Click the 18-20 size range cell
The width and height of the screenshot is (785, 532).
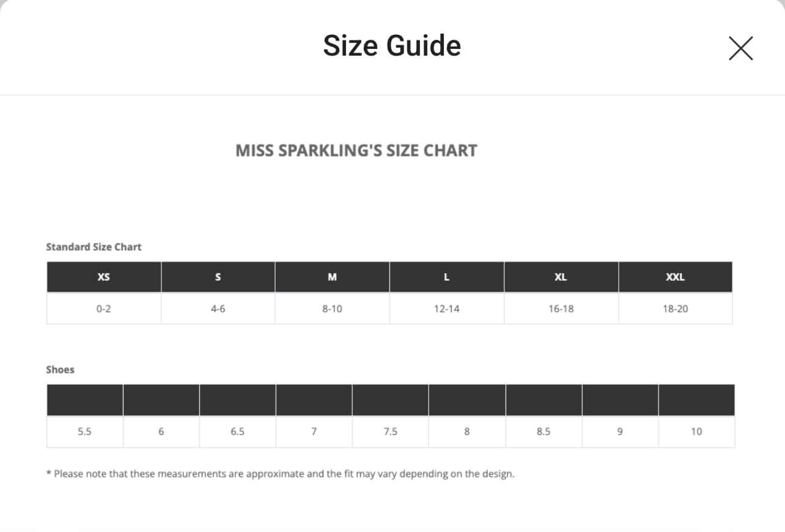point(675,309)
